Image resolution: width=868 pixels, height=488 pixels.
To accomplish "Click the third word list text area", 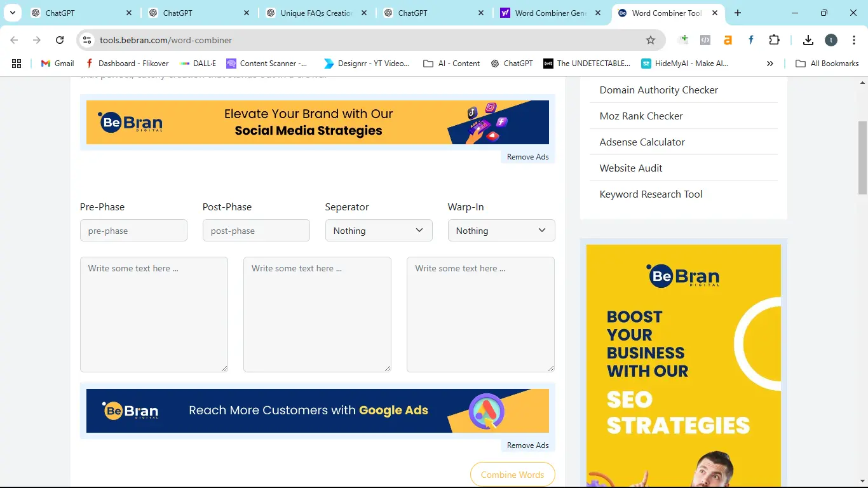I will coord(480,315).
